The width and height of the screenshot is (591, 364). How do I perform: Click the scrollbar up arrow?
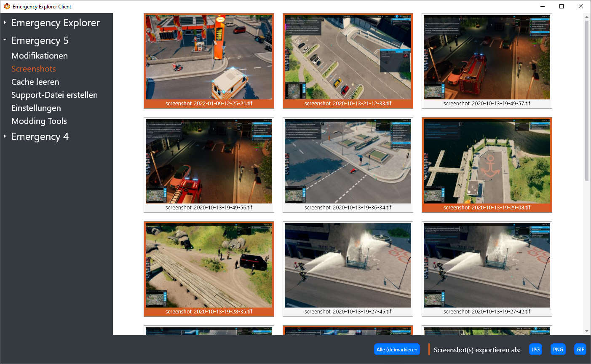[x=587, y=16]
